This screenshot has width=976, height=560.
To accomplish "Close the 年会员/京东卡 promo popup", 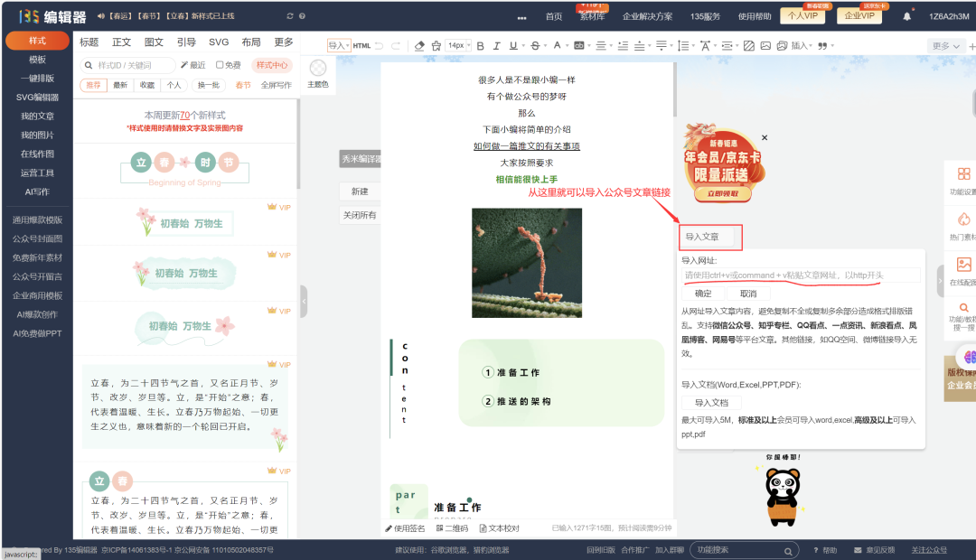I will (x=765, y=137).
